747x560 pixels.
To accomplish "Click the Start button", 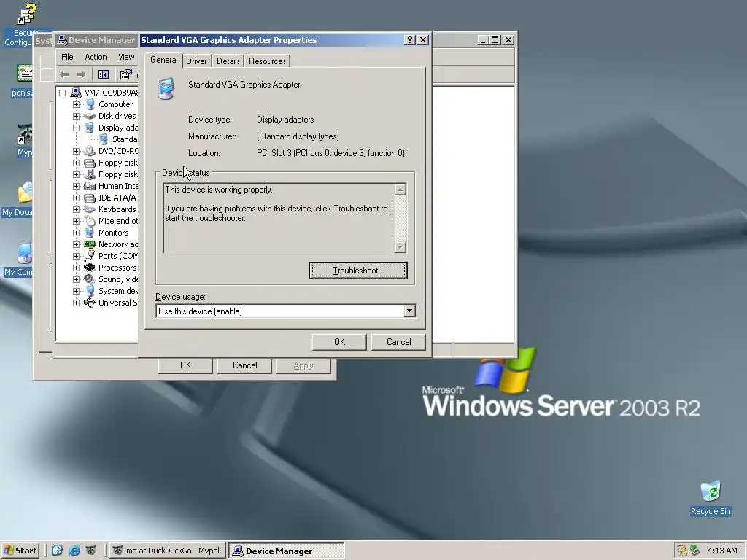I will [20, 551].
